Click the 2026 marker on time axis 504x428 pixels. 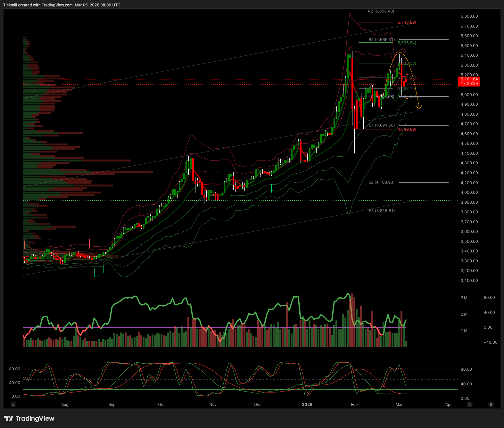click(x=307, y=404)
